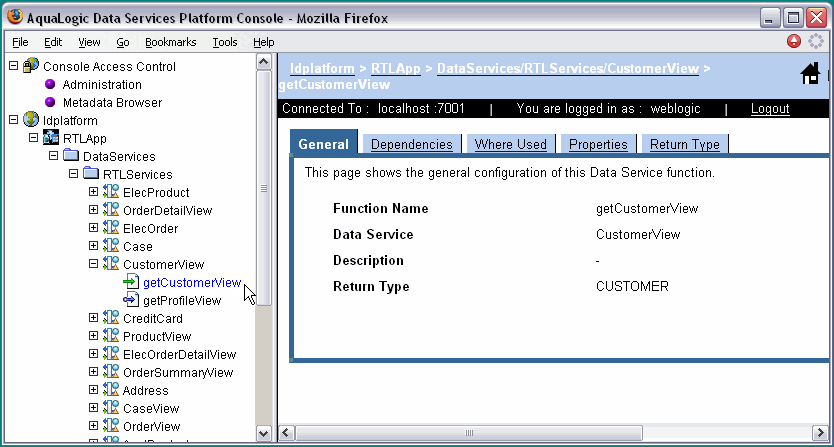Expand the ElecProduct node
The image size is (834, 447).
(x=93, y=192)
